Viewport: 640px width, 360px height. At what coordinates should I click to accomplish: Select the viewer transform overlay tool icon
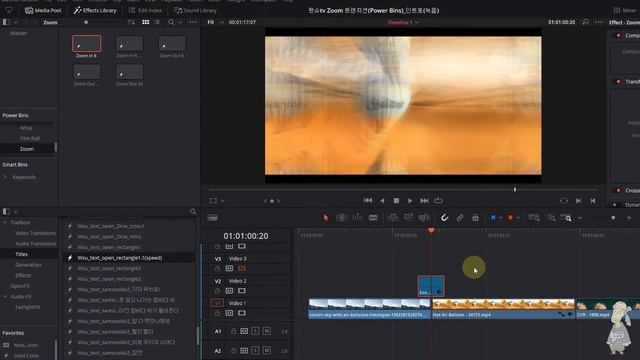point(213,200)
